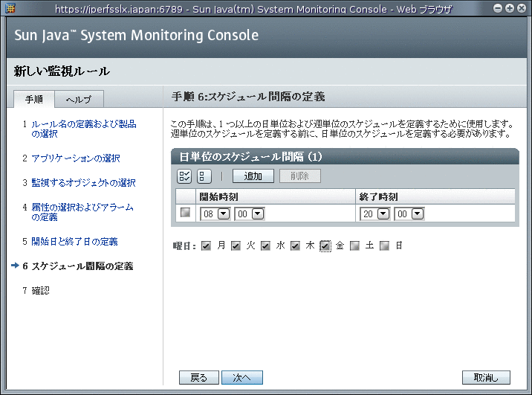Click the 削除 button
This screenshot has width=532, height=395.
coord(300,176)
